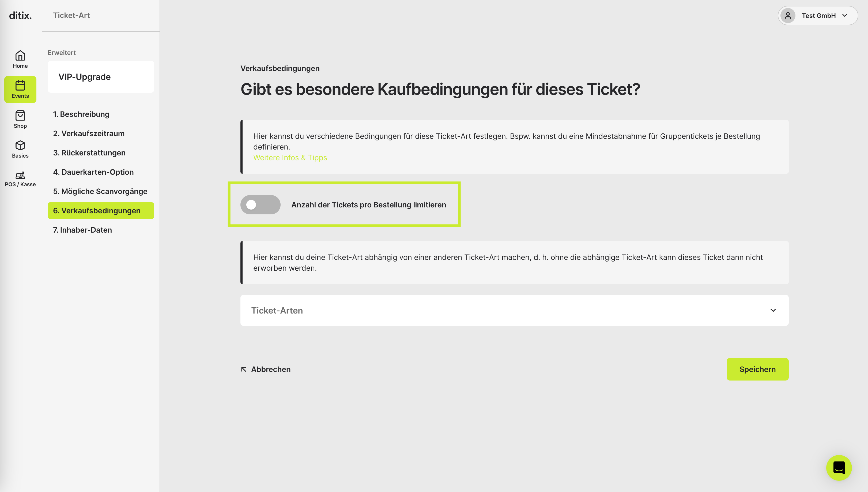
Task: Switch to 2. Verkaufszeitraum step
Action: coord(89,133)
